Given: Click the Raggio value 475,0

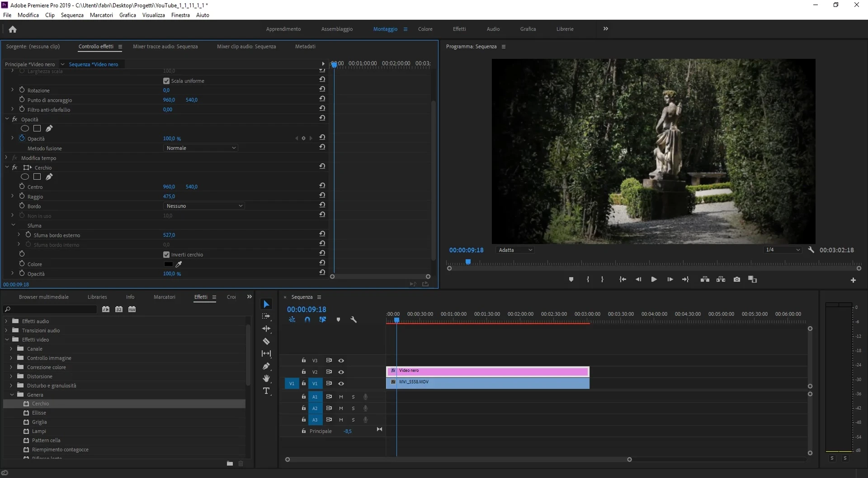Looking at the screenshot, I should pyautogui.click(x=169, y=197).
